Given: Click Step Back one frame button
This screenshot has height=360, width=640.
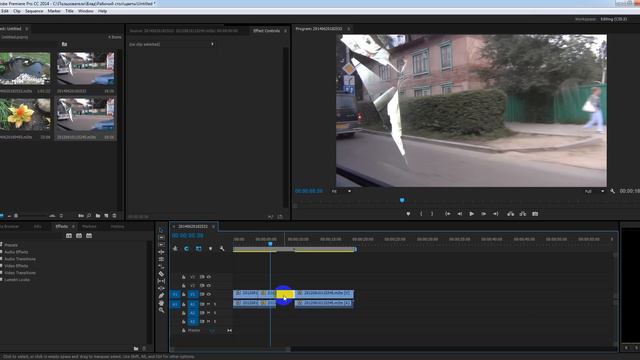Looking at the screenshot, I should point(460,214).
